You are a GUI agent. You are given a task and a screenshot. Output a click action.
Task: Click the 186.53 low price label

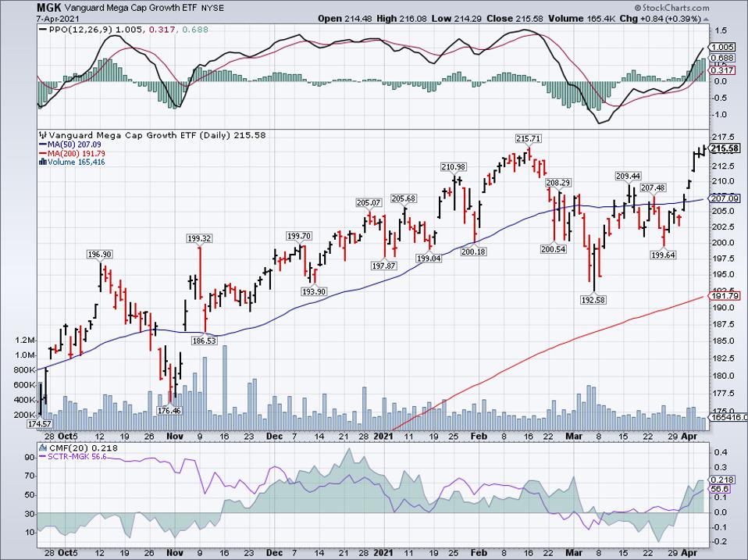(x=204, y=341)
